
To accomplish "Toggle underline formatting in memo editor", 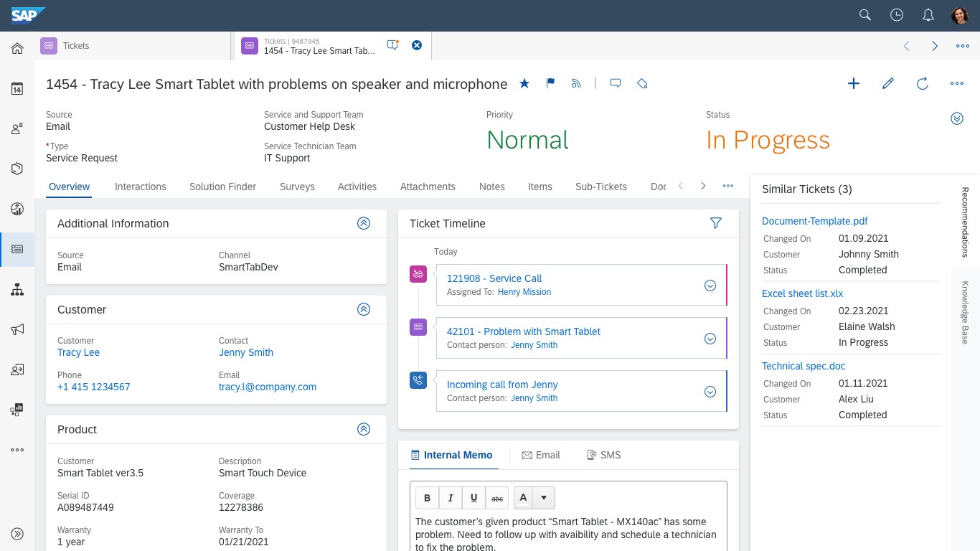I will (x=473, y=498).
